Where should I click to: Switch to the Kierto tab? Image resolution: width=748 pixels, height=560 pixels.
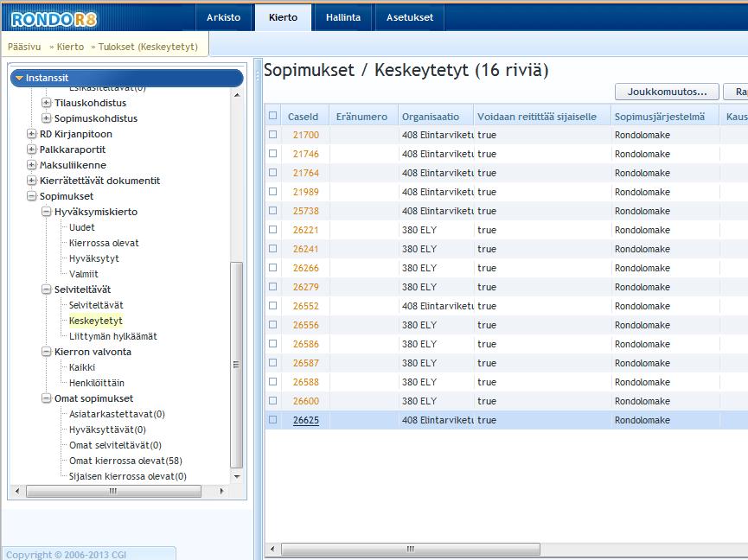(x=283, y=17)
